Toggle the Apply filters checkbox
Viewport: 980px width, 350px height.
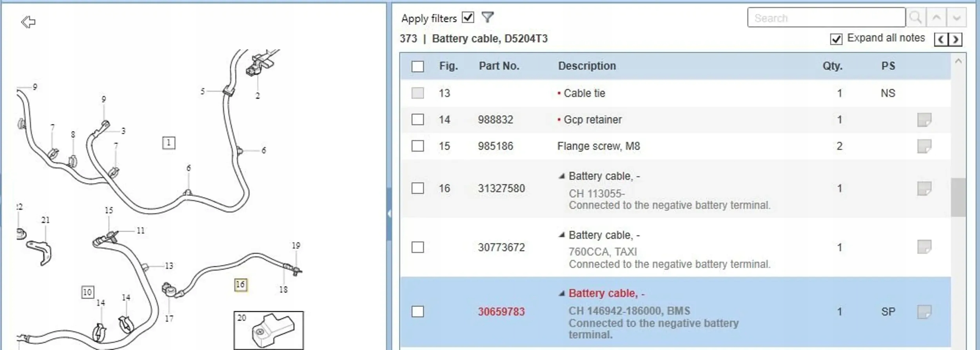[468, 18]
